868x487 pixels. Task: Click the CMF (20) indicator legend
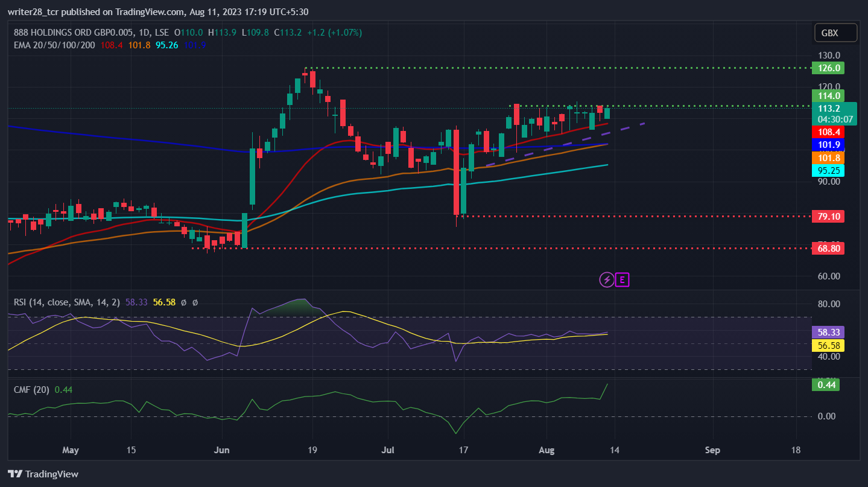(31, 390)
